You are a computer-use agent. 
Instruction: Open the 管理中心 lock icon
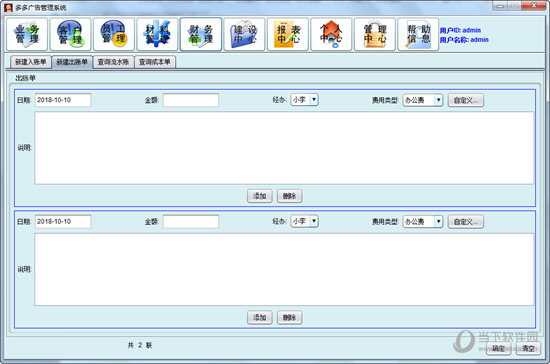375,34
